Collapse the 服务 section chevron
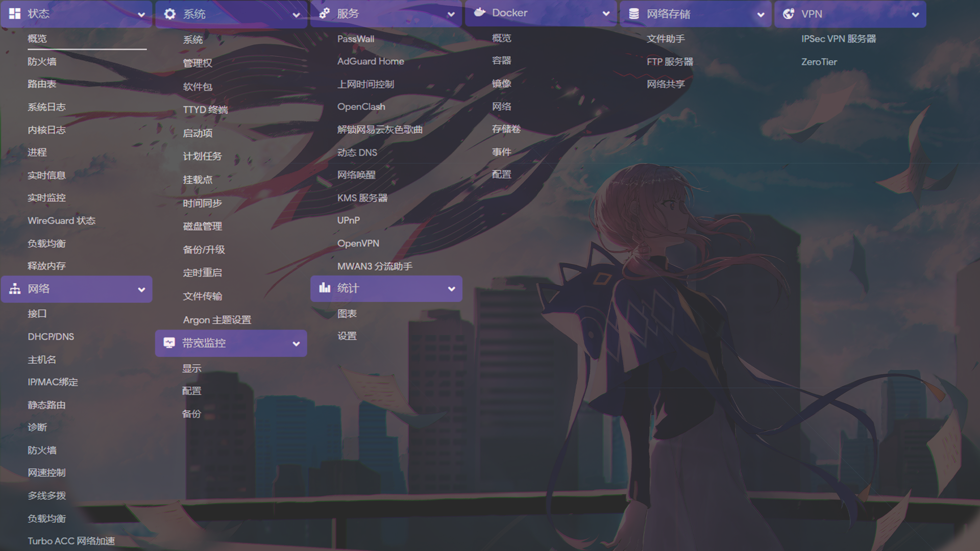Viewport: 980px width, 551px height. coord(451,14)
